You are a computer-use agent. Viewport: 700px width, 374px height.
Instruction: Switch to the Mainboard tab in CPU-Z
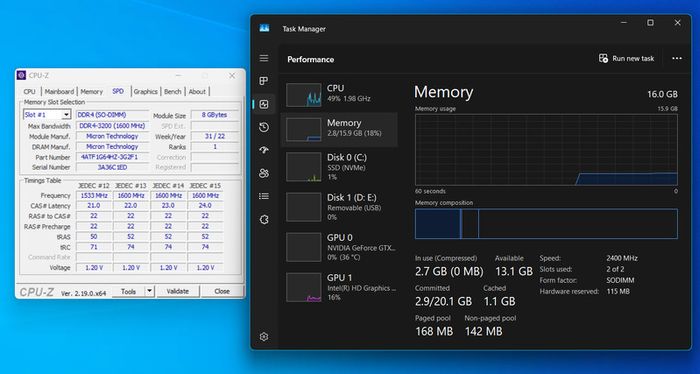pos(59,91)
